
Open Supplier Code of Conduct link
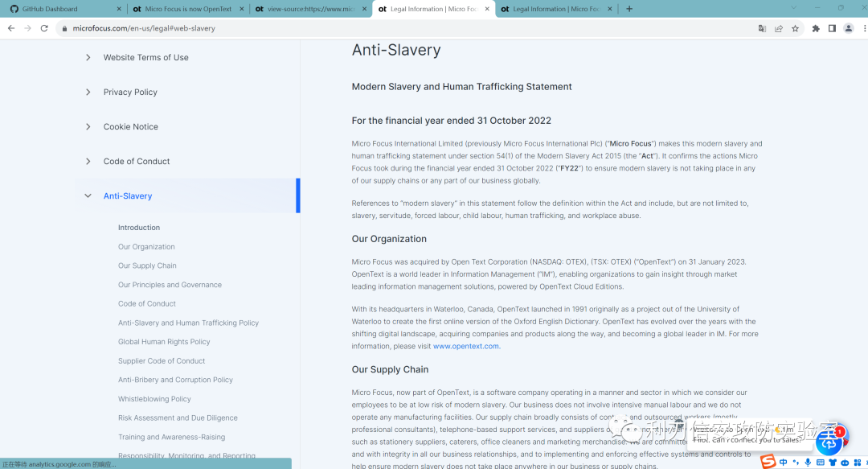pos(162,361)
